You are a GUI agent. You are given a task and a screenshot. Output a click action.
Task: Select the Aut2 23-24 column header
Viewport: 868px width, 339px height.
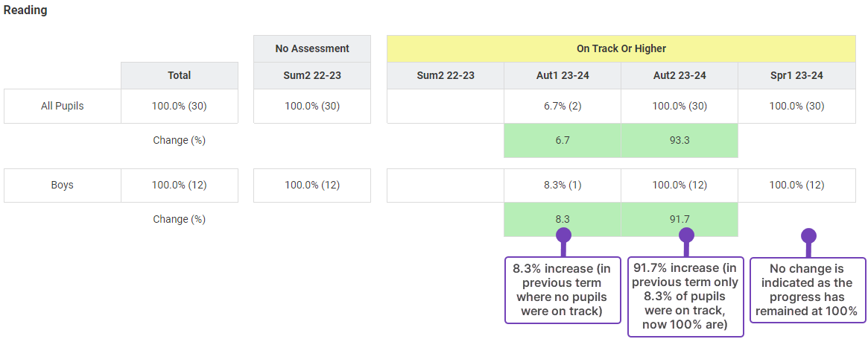click(679, 75)
